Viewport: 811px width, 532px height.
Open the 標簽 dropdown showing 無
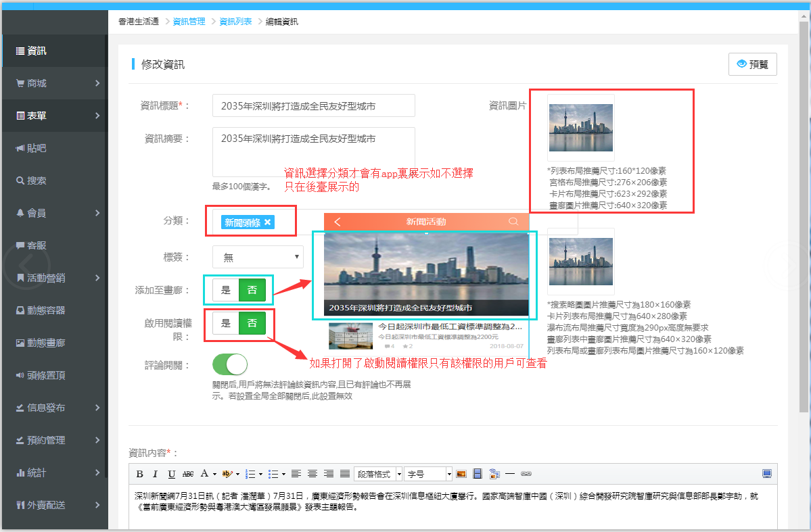pos(258,257)
